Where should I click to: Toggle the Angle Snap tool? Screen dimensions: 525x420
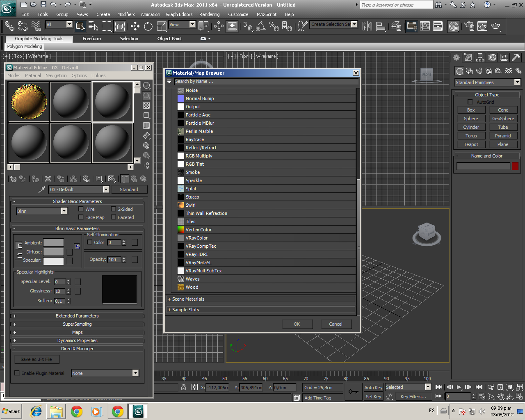click(x=260, y=26)
